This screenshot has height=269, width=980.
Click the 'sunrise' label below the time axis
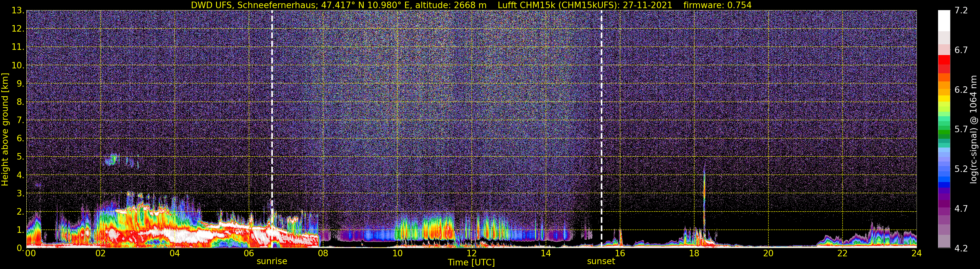point(272,261)
